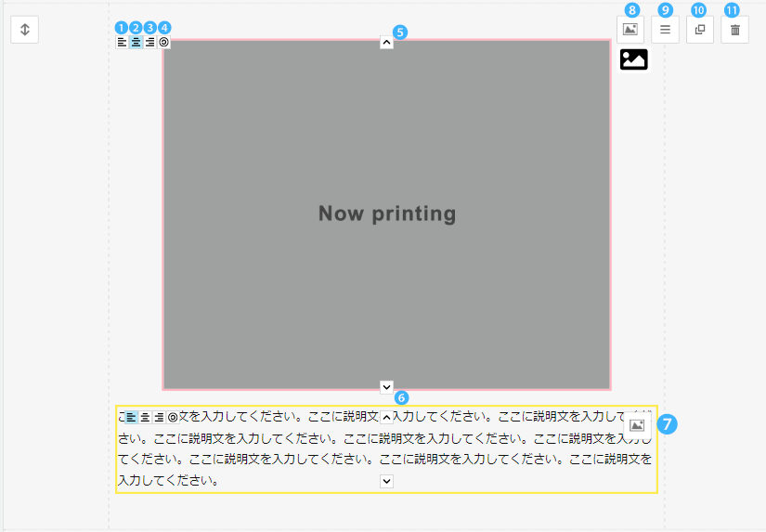Image resolution: width=766 pixels, height=532 pixels.
Task: Click the image button in the top toolbar
Action: coord(630,30)
